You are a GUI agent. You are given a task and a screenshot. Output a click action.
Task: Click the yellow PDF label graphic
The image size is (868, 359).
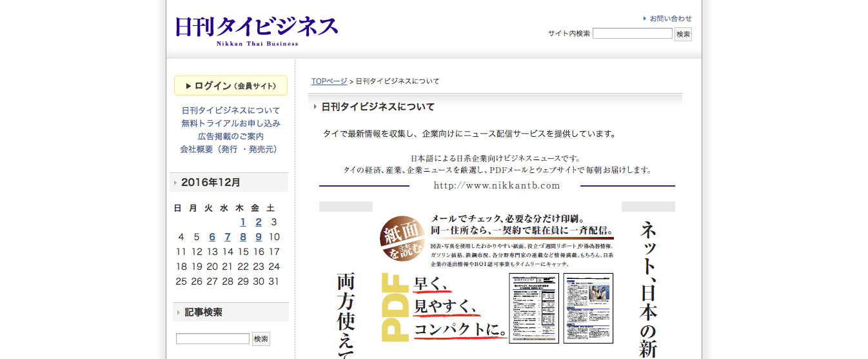(396, 307)
